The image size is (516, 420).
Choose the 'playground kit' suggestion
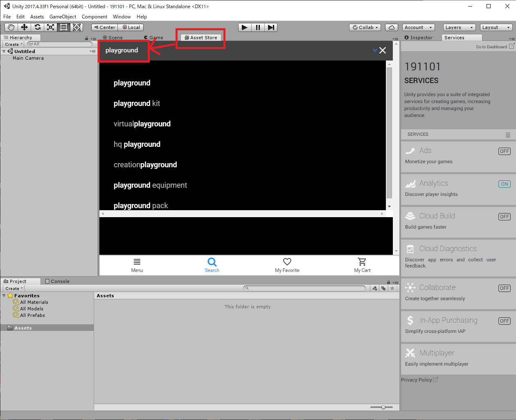[x=137, y=103]
